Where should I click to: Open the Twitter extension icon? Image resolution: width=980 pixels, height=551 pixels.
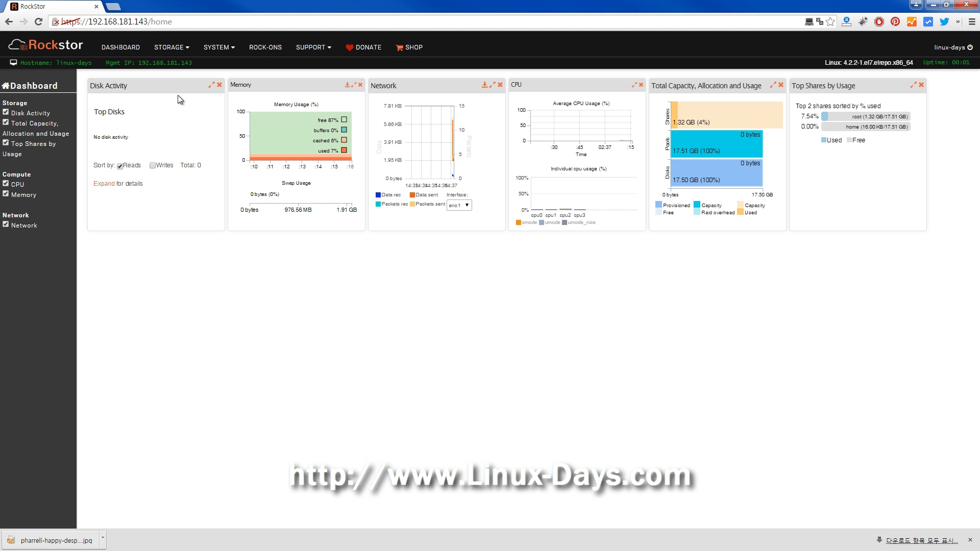(944, 21)
